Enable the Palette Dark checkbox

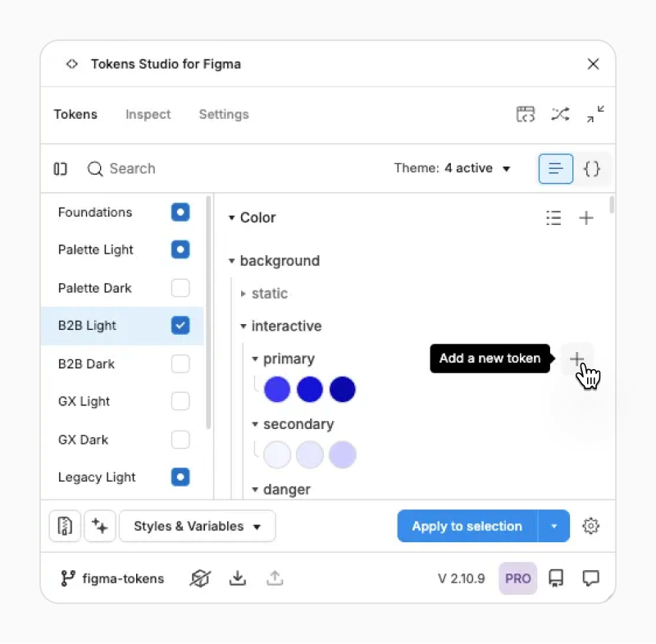(x=180, y=288)
